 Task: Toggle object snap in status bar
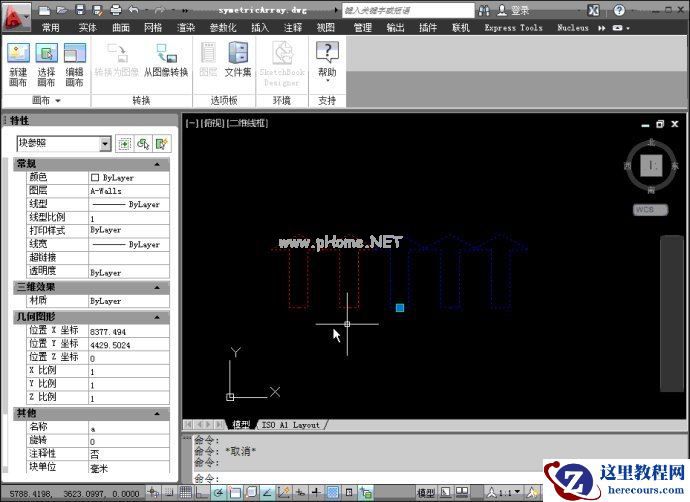coord(235,492)
